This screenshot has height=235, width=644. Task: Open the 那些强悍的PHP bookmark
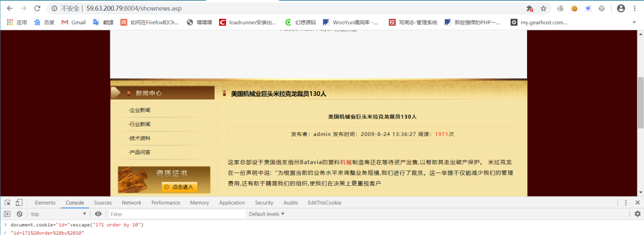pos(473,22)
